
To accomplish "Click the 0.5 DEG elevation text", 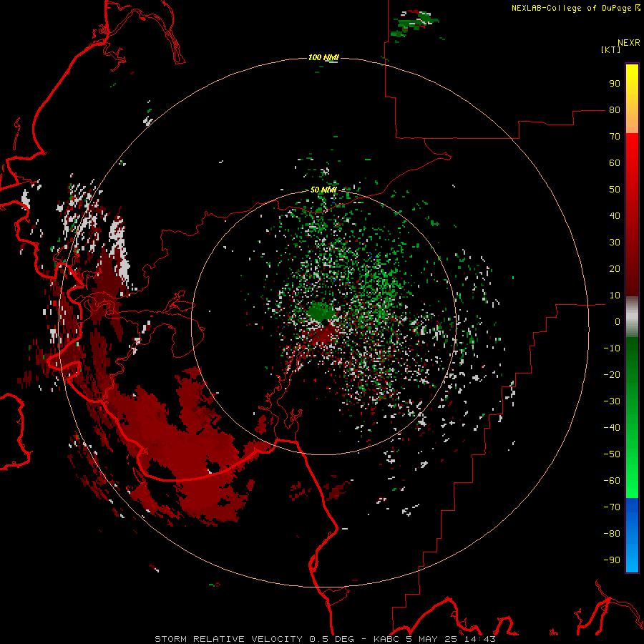I will (x=333, y=639).
